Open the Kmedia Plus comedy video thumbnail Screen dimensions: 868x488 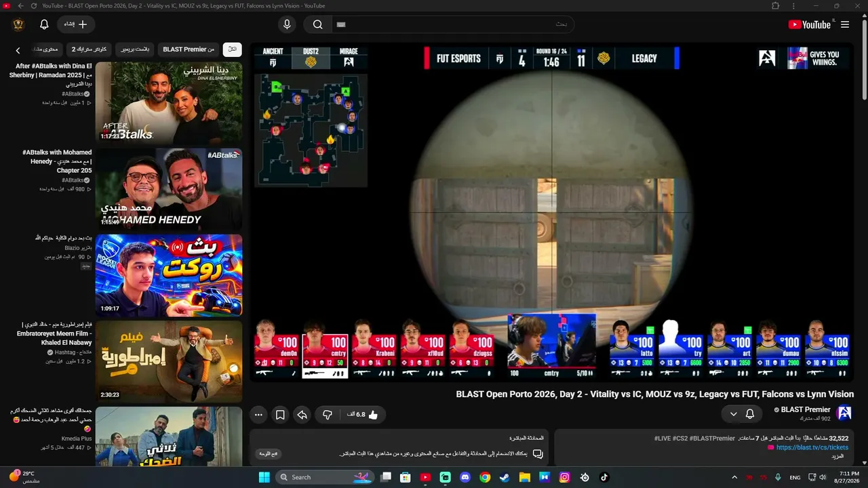click(169, 437)
